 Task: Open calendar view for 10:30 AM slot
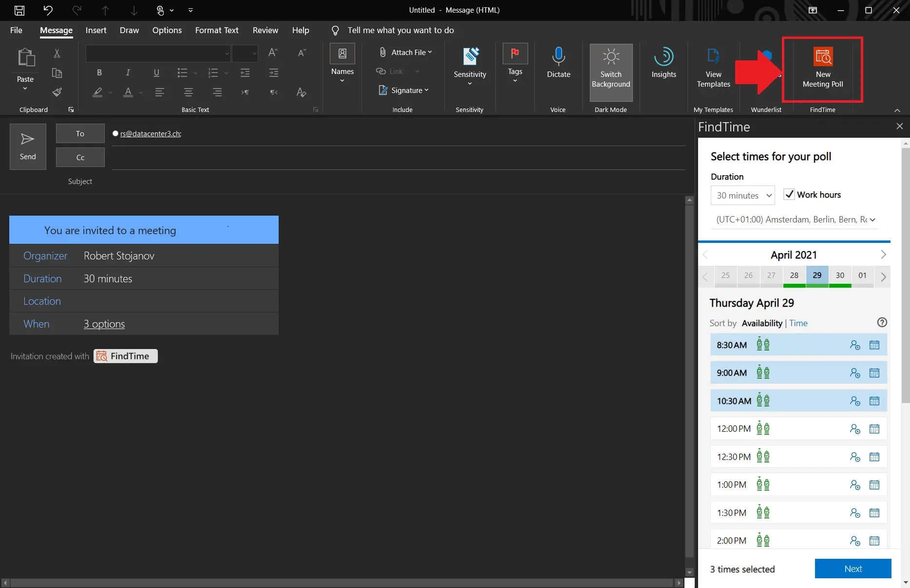(x=874, y=401)
